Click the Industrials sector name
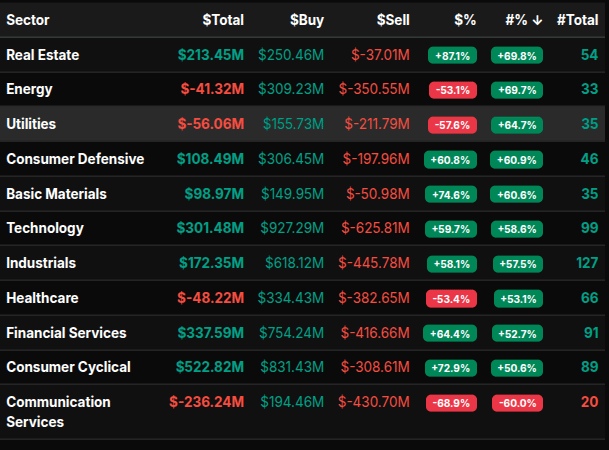The height and width of the screenshot is (450, 609). point(41,263)
